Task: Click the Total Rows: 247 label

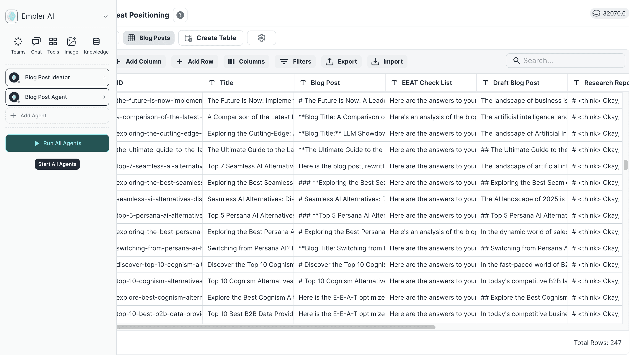Action: (598, 343)
